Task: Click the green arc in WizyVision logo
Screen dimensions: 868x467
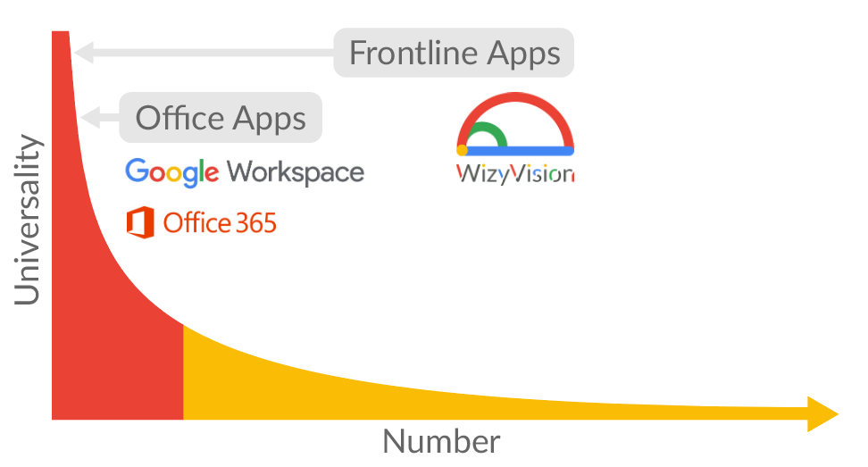Action: point(488,134)
